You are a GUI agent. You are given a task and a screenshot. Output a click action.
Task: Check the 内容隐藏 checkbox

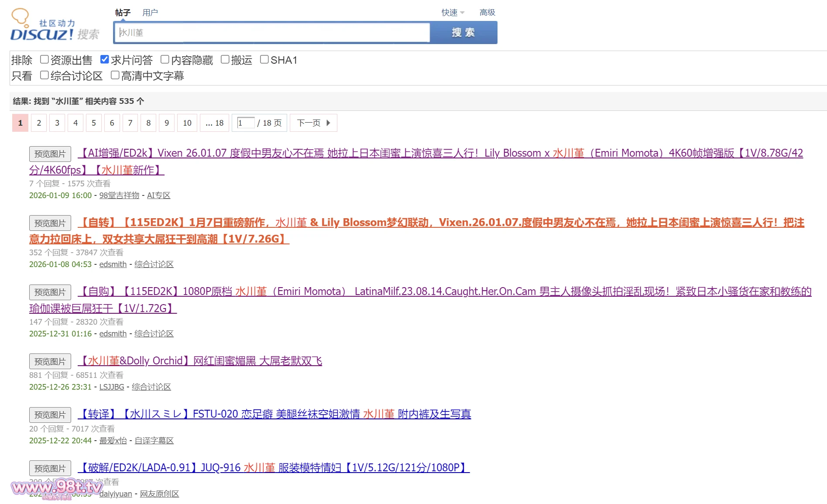coord(165,59)
